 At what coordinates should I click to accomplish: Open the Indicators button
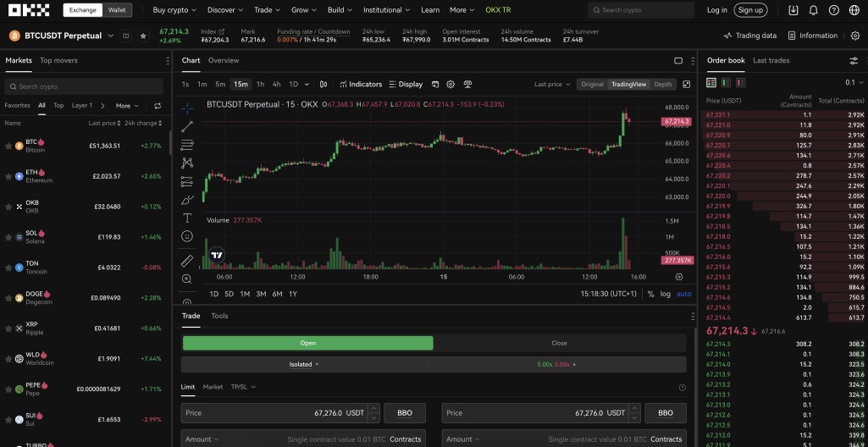(361, 84)
